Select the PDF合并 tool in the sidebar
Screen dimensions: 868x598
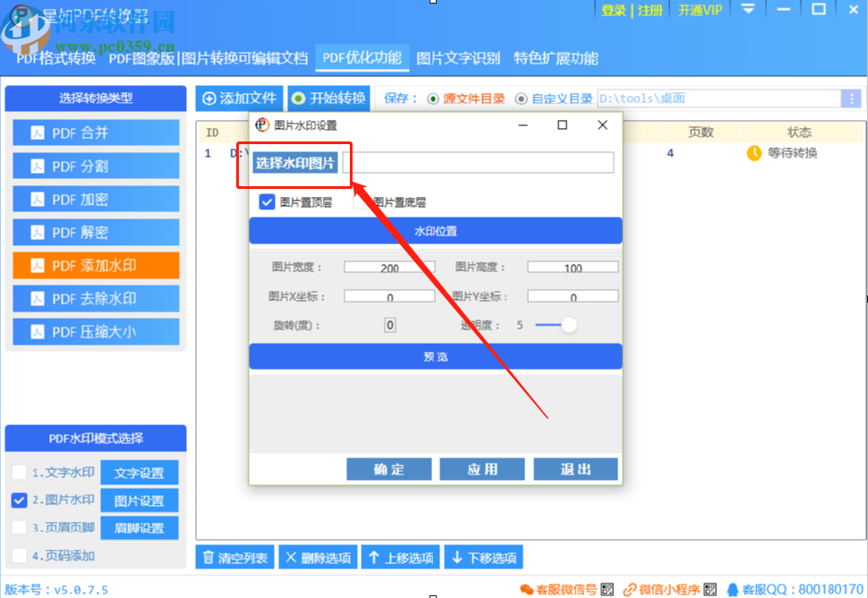(96, 132)
